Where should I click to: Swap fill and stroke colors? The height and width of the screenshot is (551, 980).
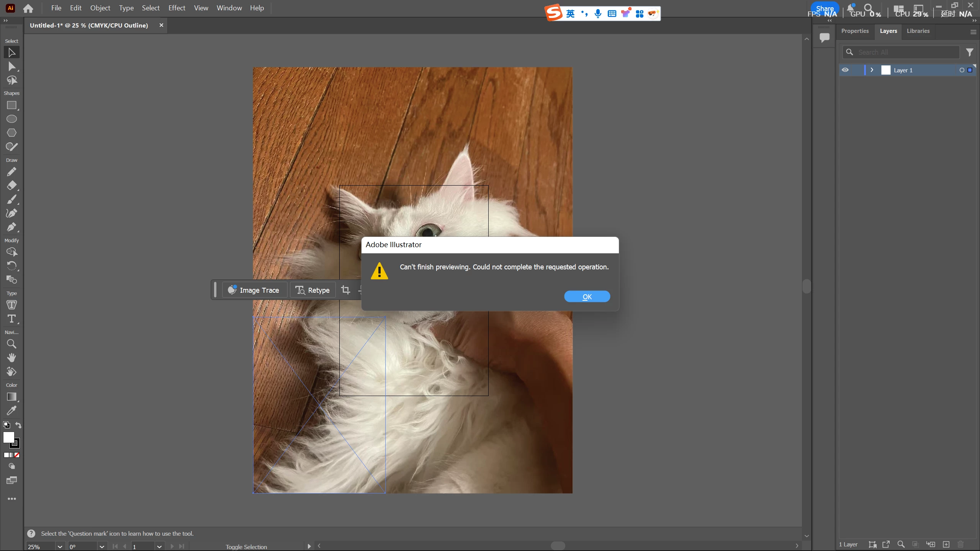click(x=18, y=425)
